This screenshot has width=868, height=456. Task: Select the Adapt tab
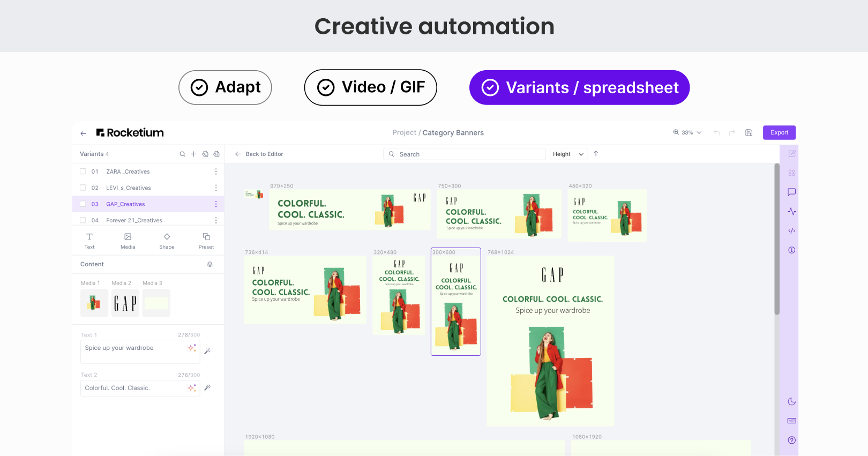tap(225, 87)
